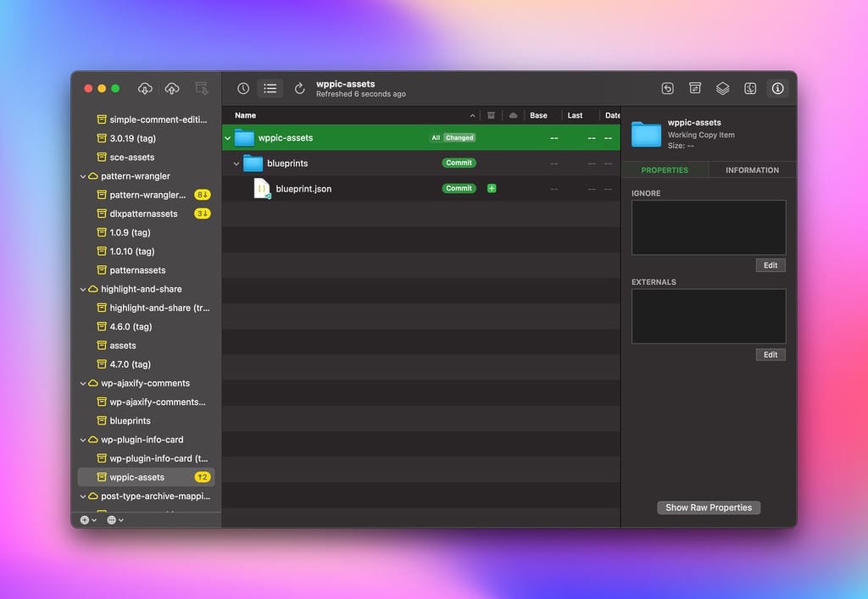Click the yellow 8 badge on pattern-wrangler
The width and height of the screenshot is (868, 599).
click(x=203, y=195)
